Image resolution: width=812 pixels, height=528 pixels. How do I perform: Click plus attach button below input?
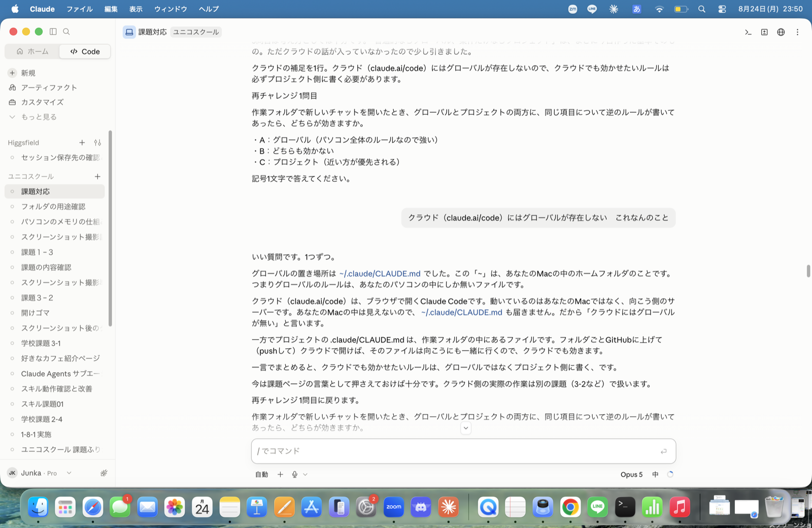click(280, 474)
